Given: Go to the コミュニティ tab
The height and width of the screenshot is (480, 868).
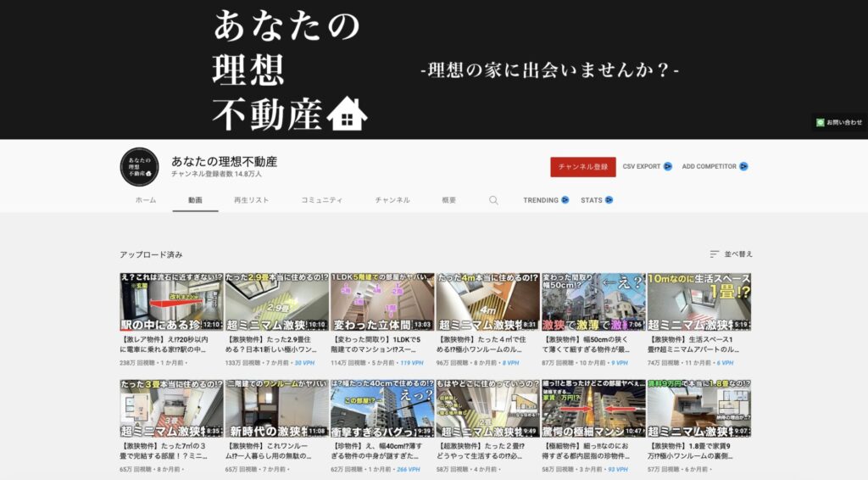Looking at the screenshot, I should [322, 200].
